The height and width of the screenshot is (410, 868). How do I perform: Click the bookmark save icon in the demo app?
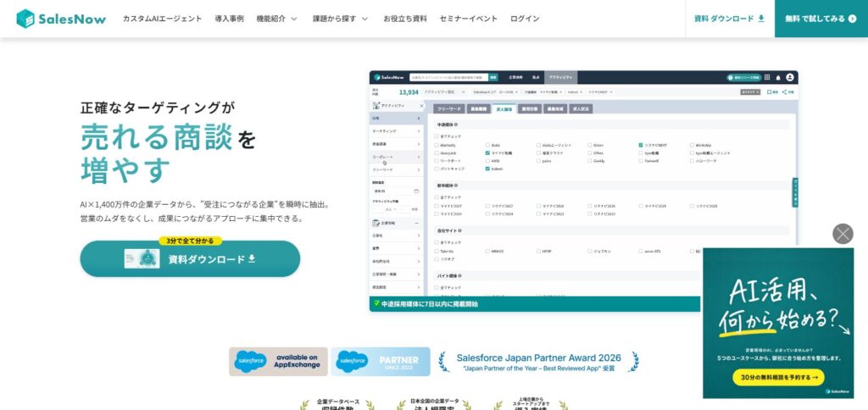click(769, 92)
